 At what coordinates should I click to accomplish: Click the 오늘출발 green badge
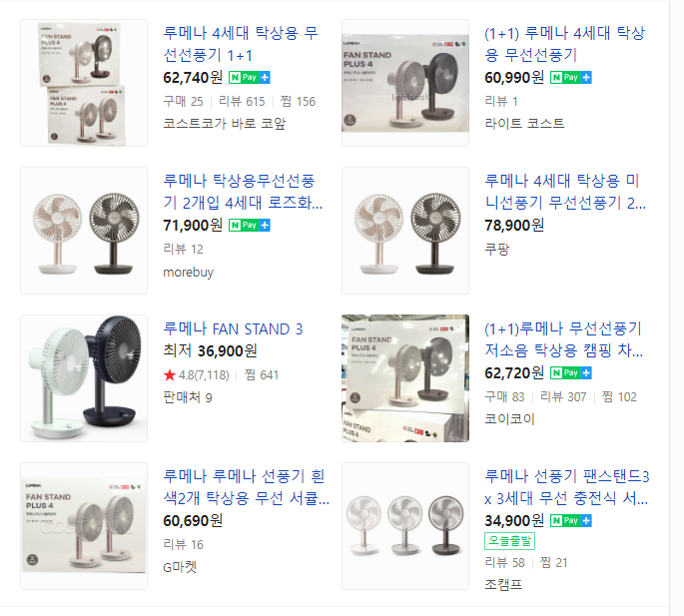[x=509, y=541]
